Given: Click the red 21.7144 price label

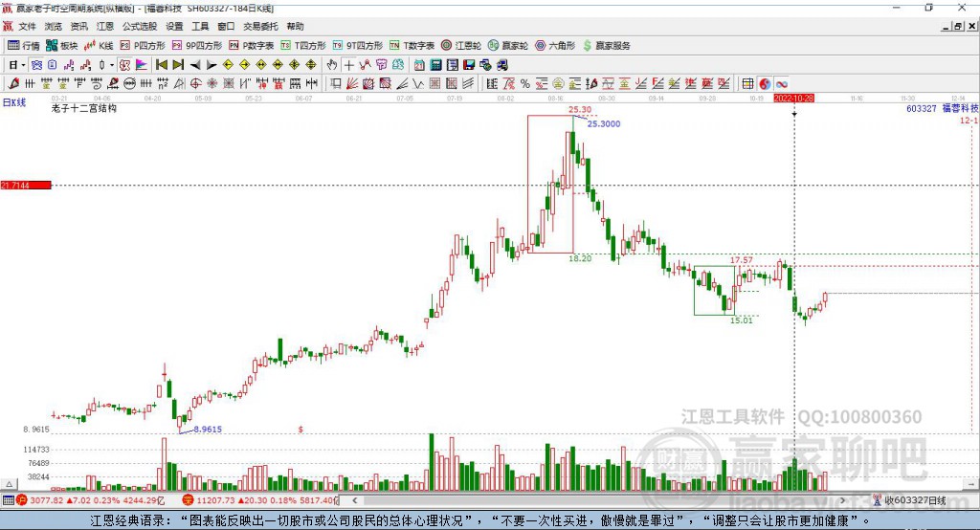Looking at the screenshot, I should pos(26,185).
